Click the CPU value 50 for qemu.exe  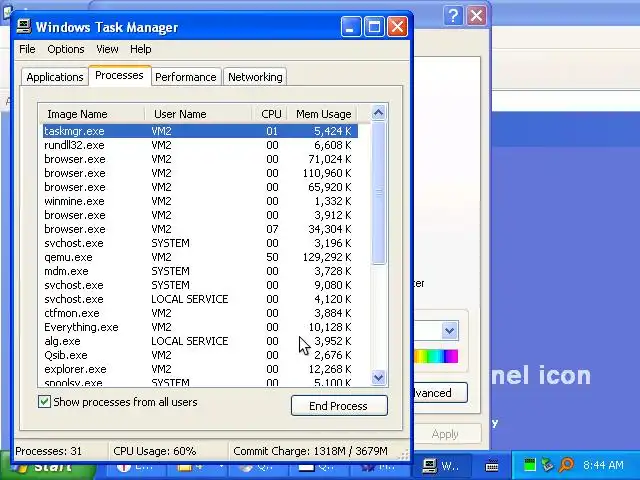pos(272,257)
